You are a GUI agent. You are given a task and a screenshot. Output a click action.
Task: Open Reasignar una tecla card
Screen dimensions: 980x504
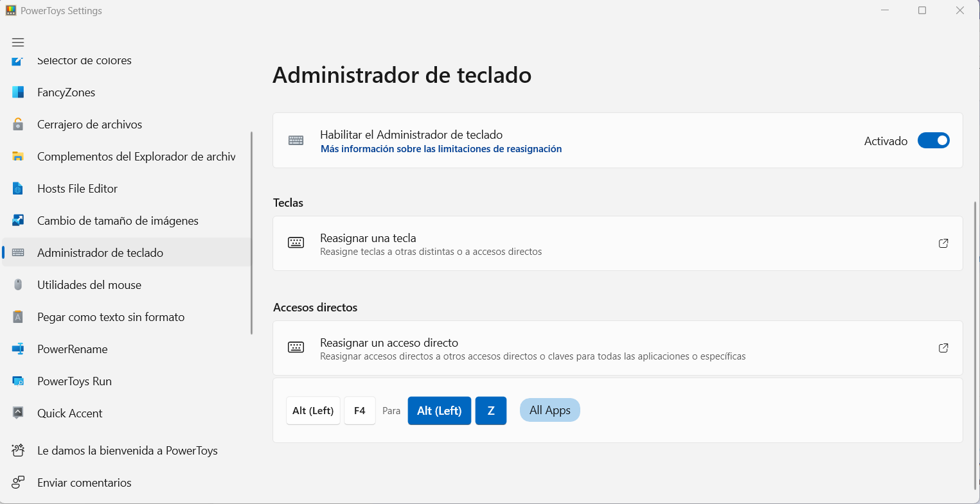click(618, 243)
